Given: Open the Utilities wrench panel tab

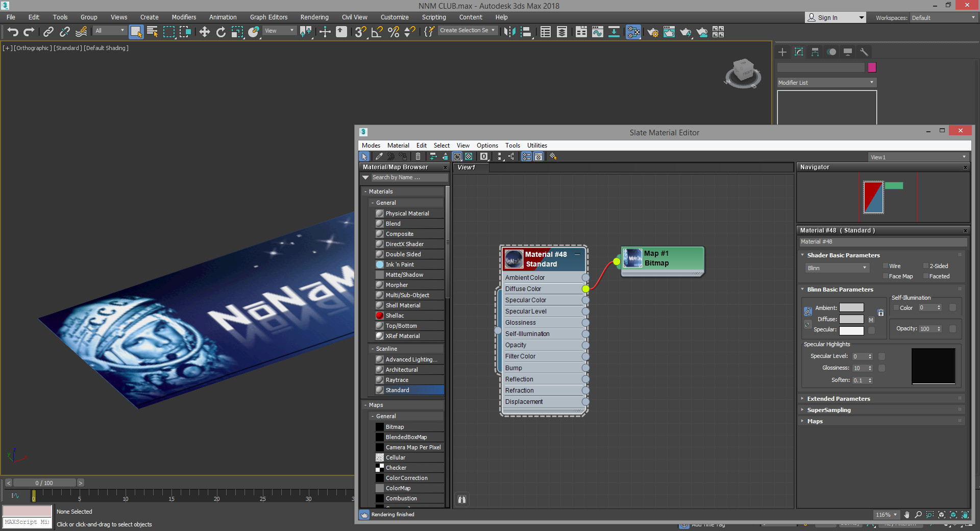Looking at the screenshot, I should coord(864,52).
